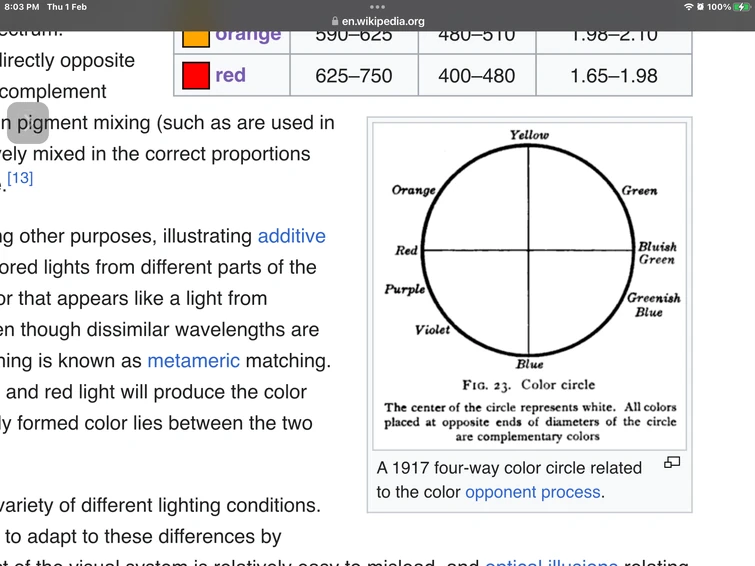Tap the en.wikipedia.org address field
The width and height of the screenshot is (755, 566).
click(383, 21)
